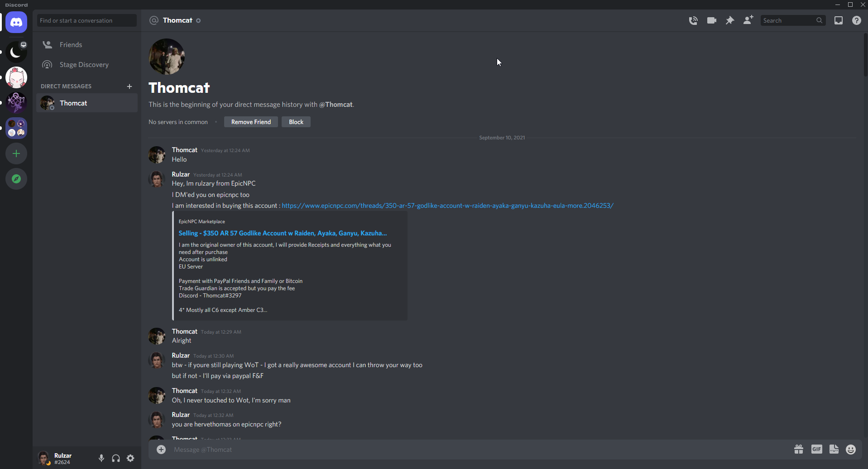Image resolution: width=868 pixels, height=469 pixels.
Task: Open user settings gear
Action: point(130,458)
